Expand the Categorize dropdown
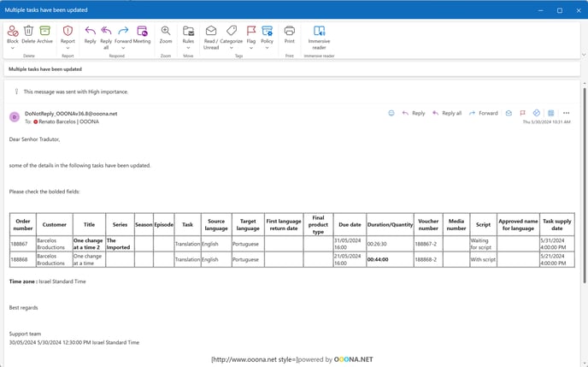 coord(231,41)
